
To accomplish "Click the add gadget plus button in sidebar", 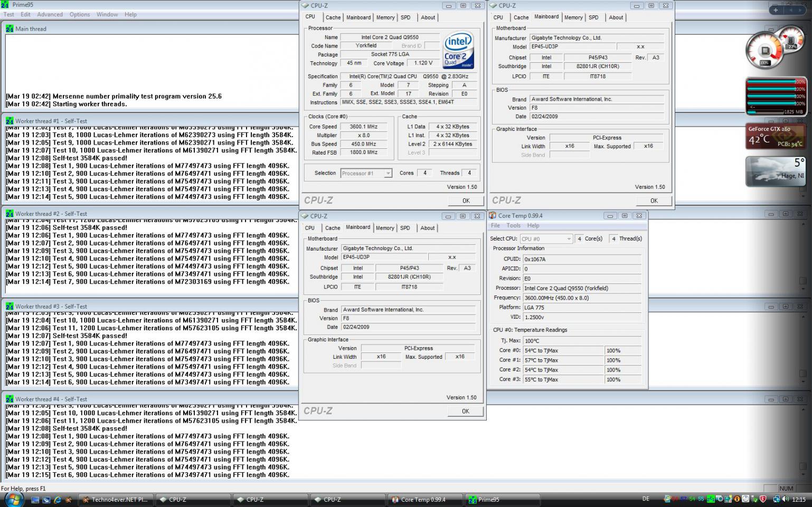I will [776, 9].
